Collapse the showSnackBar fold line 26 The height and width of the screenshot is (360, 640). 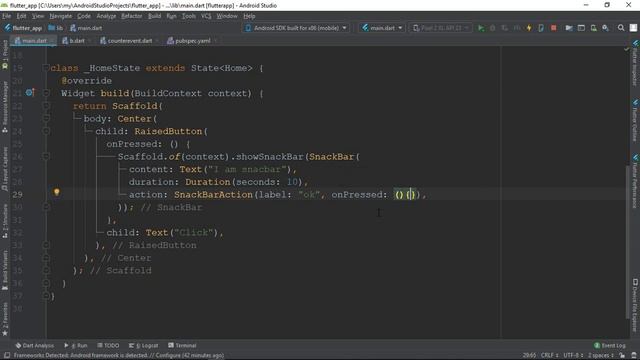click(46, 156)
